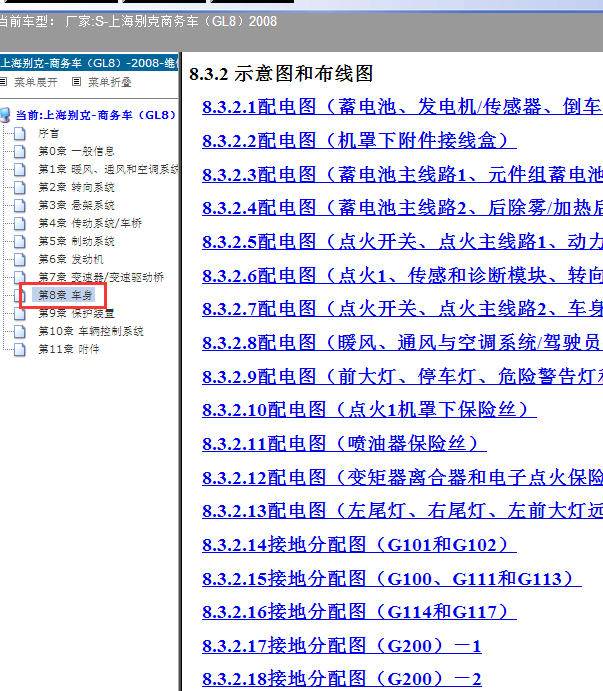Open the 序言 tree entry
Screen dimensions: 603x691
click(48, 133)
